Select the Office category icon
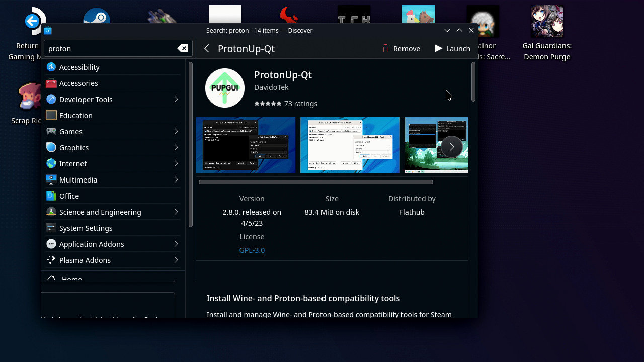The width and height of the screenshot is (644, 362). click(x=51, y=196)
